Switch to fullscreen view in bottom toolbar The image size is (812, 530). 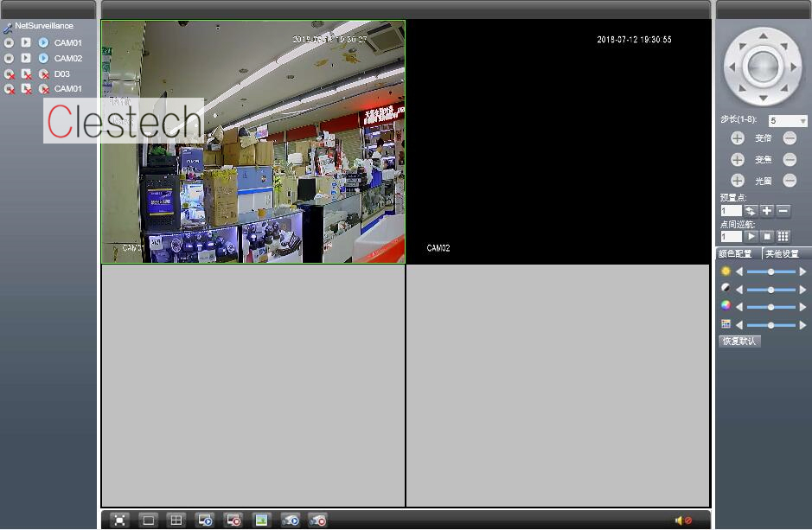click(x=120, y=520)
